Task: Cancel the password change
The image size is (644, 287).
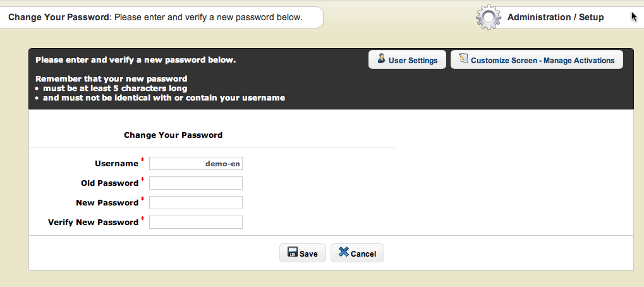Action: 357,253
